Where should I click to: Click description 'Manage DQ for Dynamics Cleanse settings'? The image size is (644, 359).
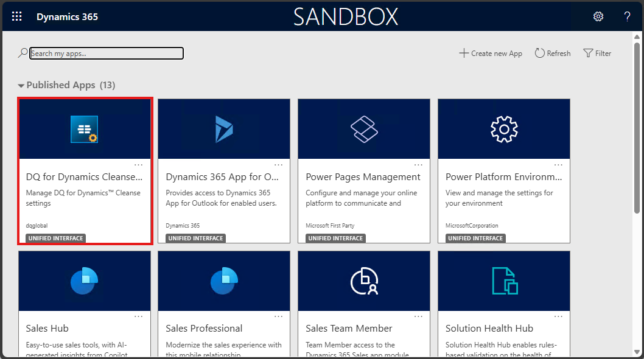[83, 198]
